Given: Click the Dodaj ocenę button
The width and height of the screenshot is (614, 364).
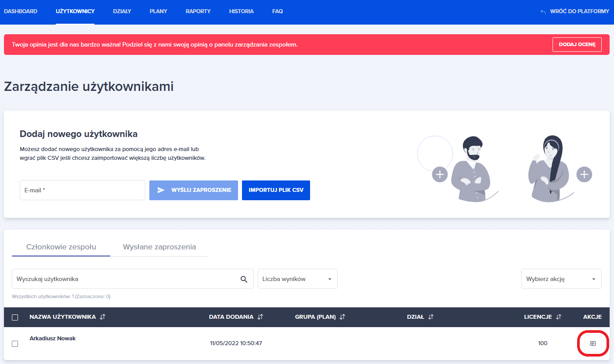Looking at the screenshot, I should (x=577, y=44).
